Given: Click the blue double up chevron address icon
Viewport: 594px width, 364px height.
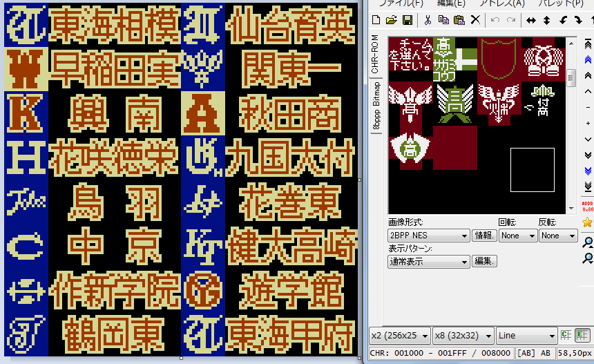Looking at the screenshot, I should coord(588,60).
